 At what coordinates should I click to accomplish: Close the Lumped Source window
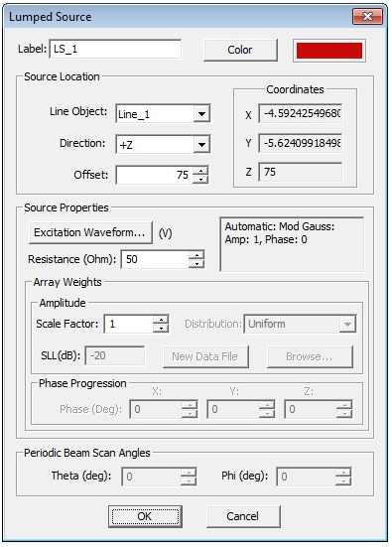(368, 17)
